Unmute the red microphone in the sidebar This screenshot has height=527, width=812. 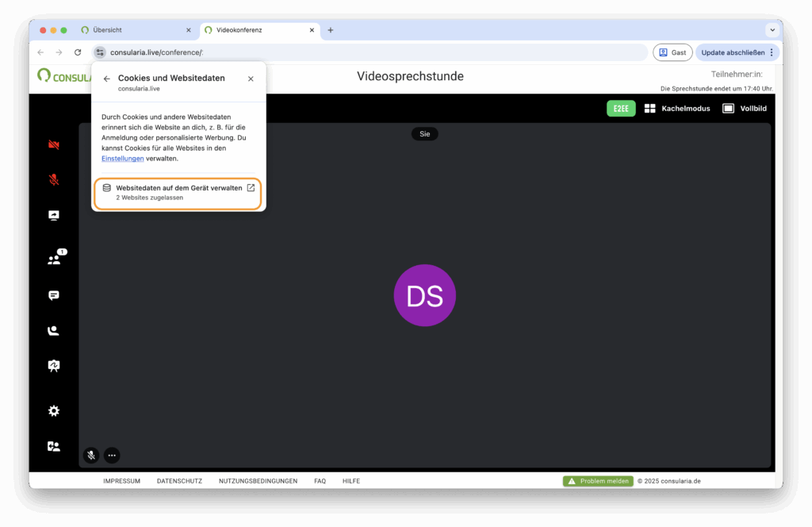(54, 180)
